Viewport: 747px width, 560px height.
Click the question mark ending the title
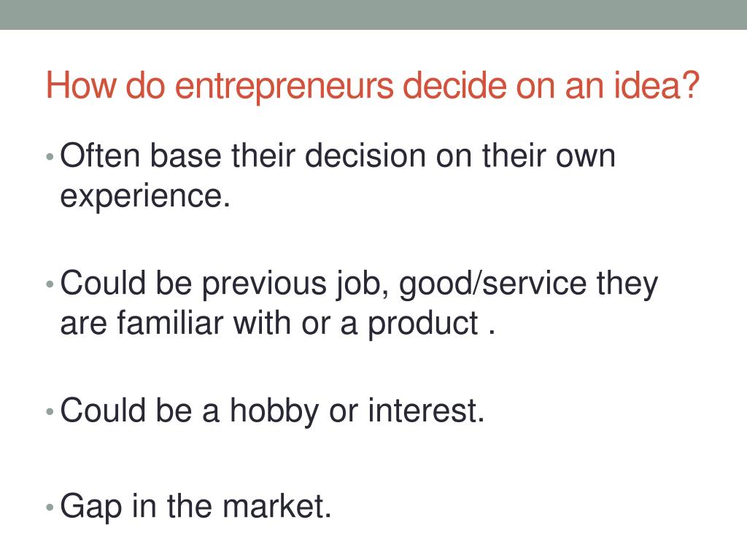pyautogui.click(x=691, y=86)
